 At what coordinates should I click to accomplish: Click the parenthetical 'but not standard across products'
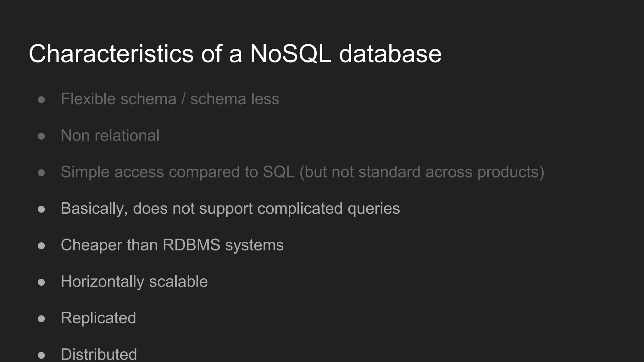coord(422,172)
